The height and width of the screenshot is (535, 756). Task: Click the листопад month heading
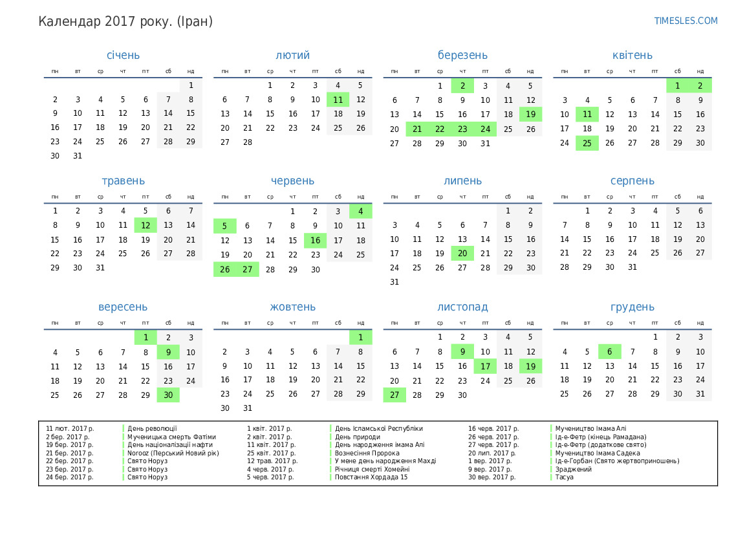tap(462, 307)
